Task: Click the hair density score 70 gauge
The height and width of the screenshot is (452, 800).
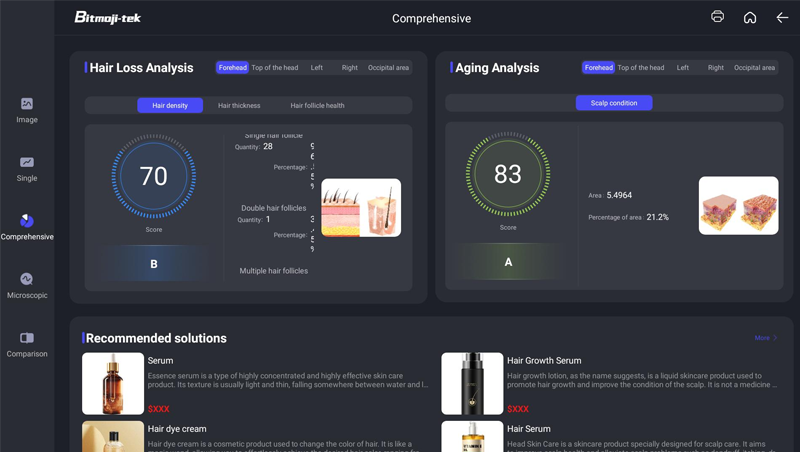Action: coord(154,176)
